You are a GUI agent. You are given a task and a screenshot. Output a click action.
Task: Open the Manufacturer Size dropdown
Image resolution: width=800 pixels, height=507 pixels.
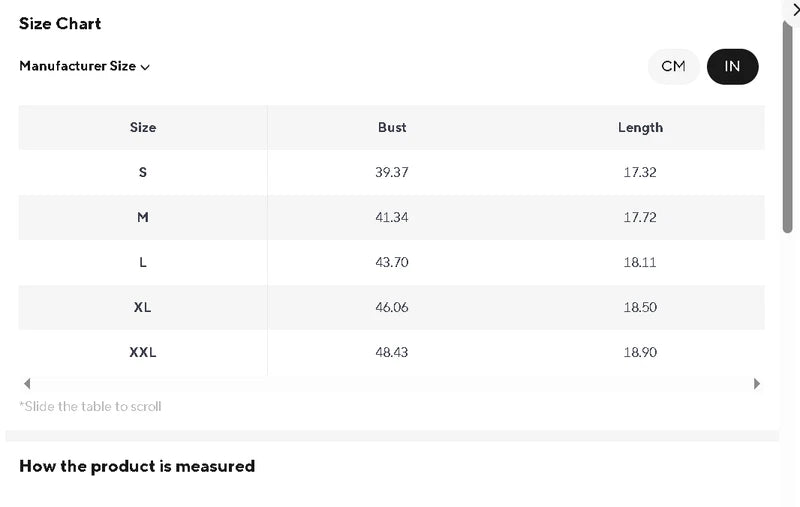tap(85, 67)
